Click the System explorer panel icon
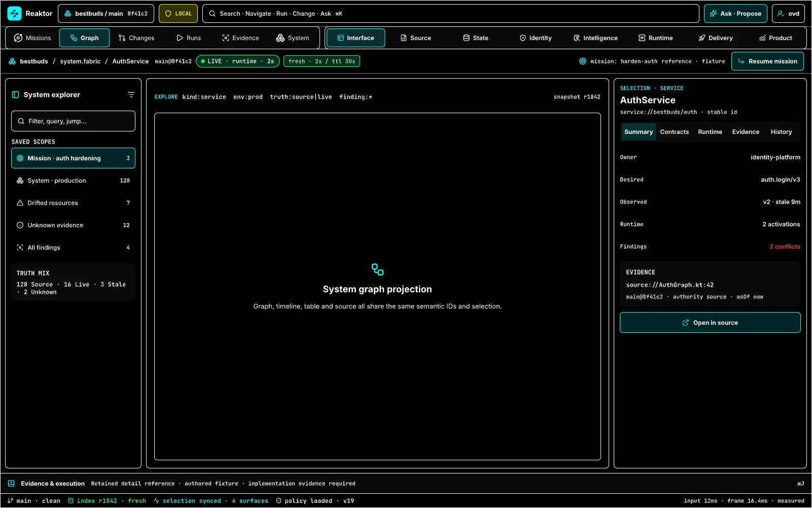Screen dimensions: 812x508 pyautogui.click(x=15, y=95)
